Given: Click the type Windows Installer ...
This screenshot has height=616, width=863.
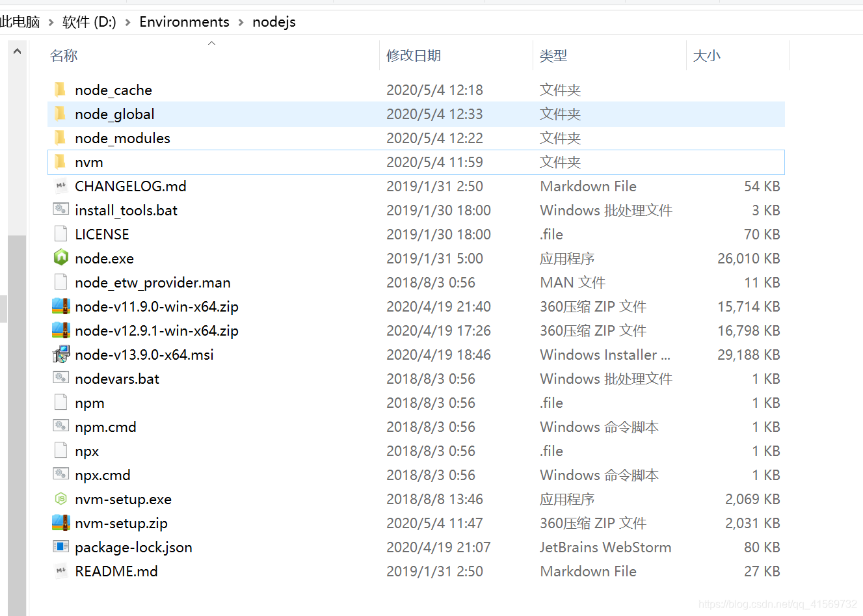Looking at the screenshot, I should [x=605, y=355].
